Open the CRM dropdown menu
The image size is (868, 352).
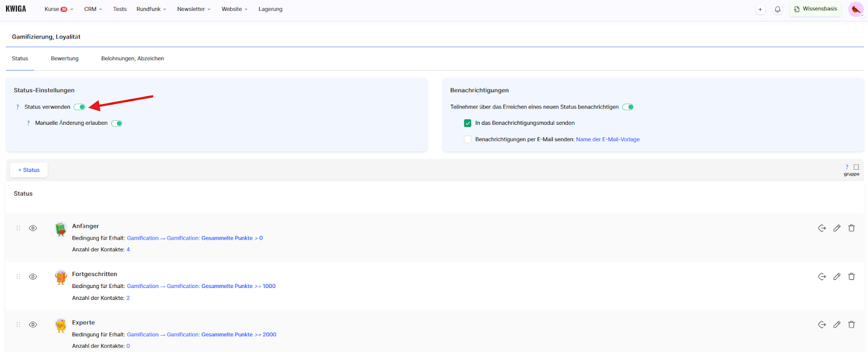coord(93,9)
